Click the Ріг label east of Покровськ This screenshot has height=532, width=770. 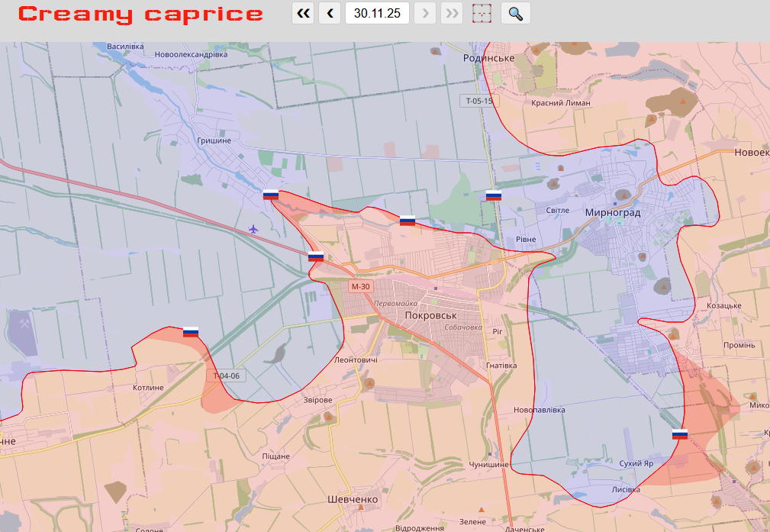point(498,331)
